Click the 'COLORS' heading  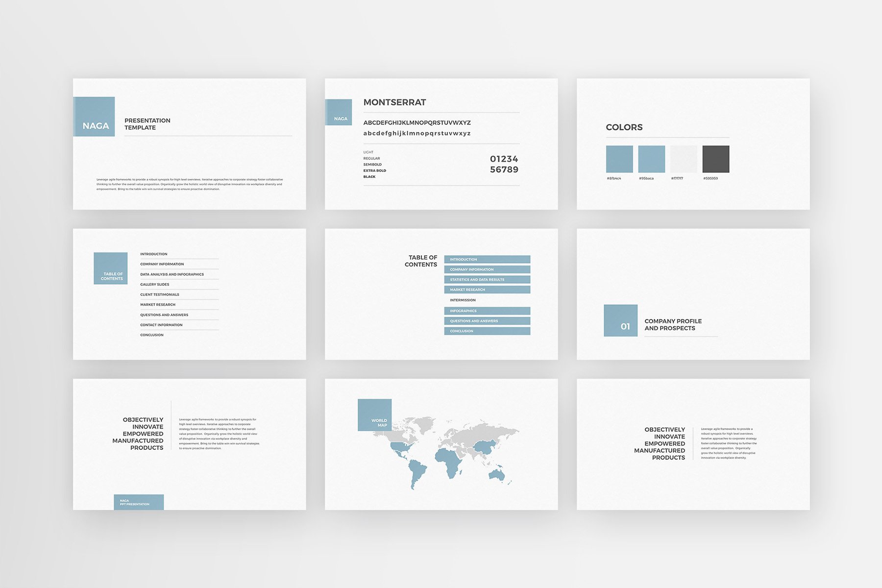pos(624,127)
